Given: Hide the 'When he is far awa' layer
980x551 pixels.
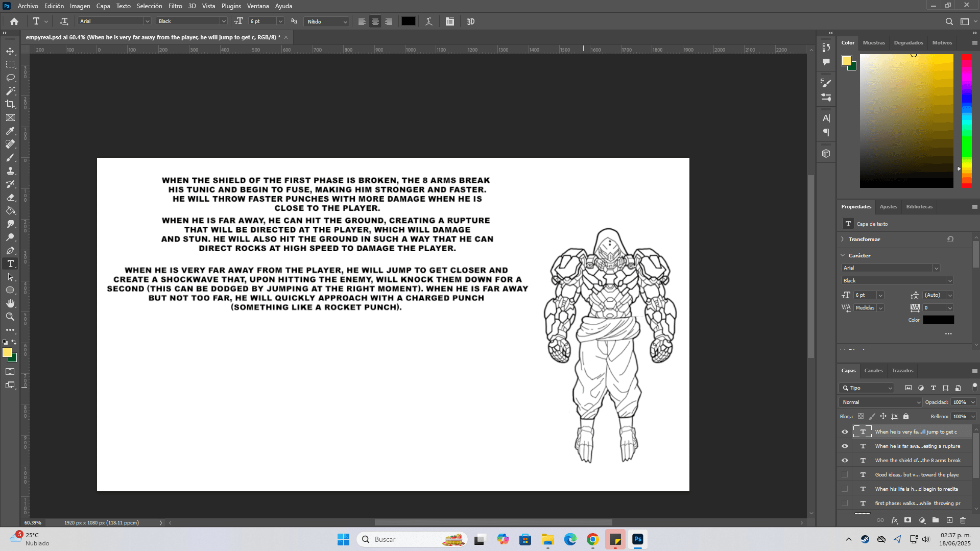Looking at the screenshot, I should coord(845,446).
